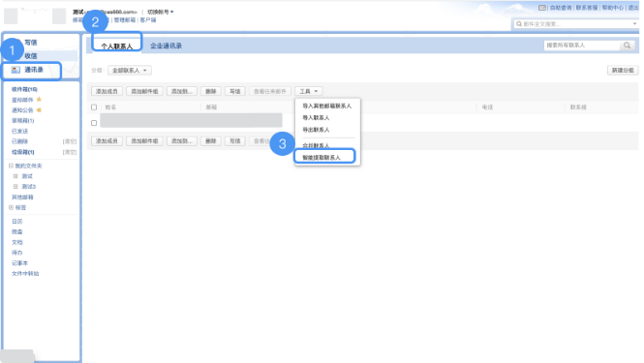Click 添加到... button above the contact list
The height and width of the screenshot is (363, 644).
(x=182, y=91)
